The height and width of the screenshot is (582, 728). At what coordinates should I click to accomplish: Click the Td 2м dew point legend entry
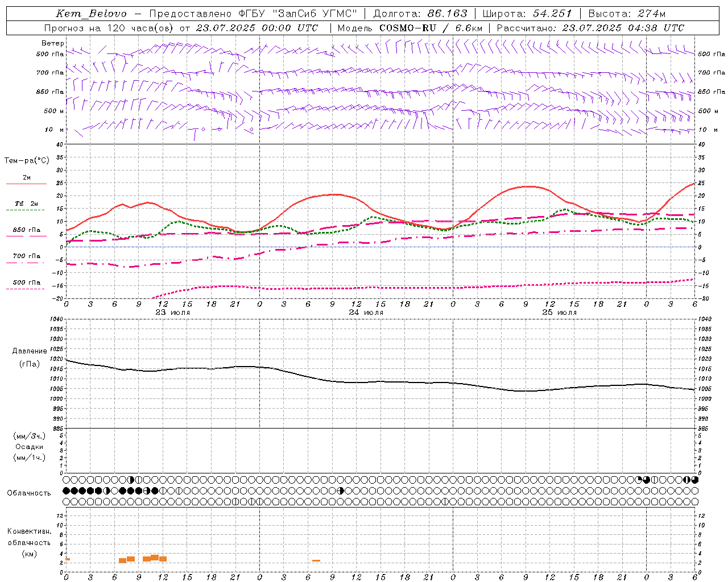click(x=27, y=203)
